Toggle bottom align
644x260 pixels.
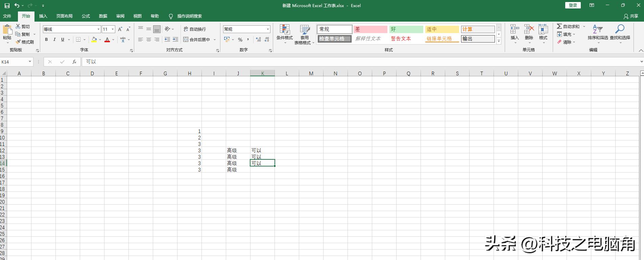click(157, 29)
